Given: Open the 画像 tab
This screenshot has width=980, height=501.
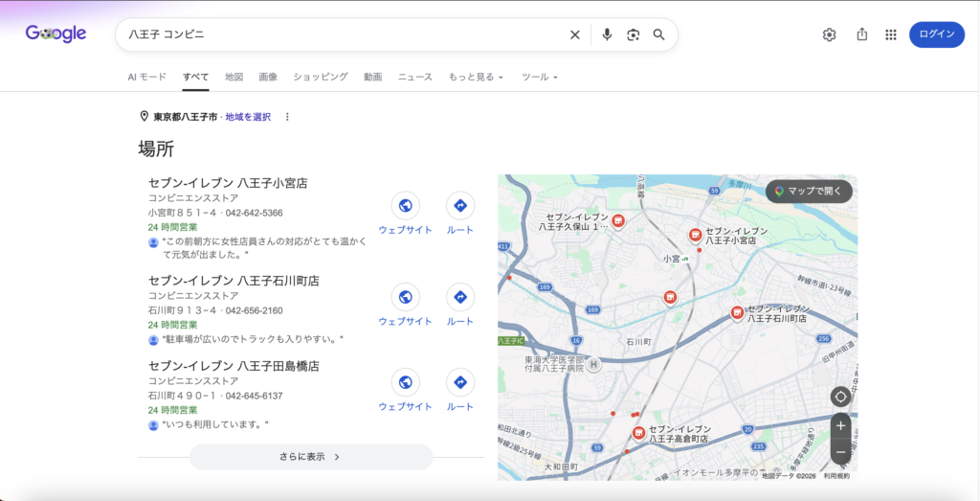Looking at the screenshot, I should point(268,77).
